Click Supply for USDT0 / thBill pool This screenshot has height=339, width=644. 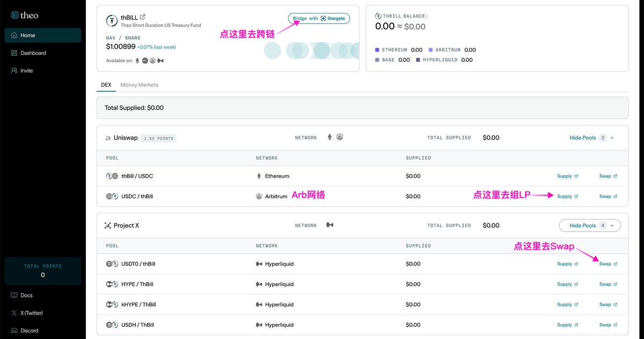tap(567, 264)
